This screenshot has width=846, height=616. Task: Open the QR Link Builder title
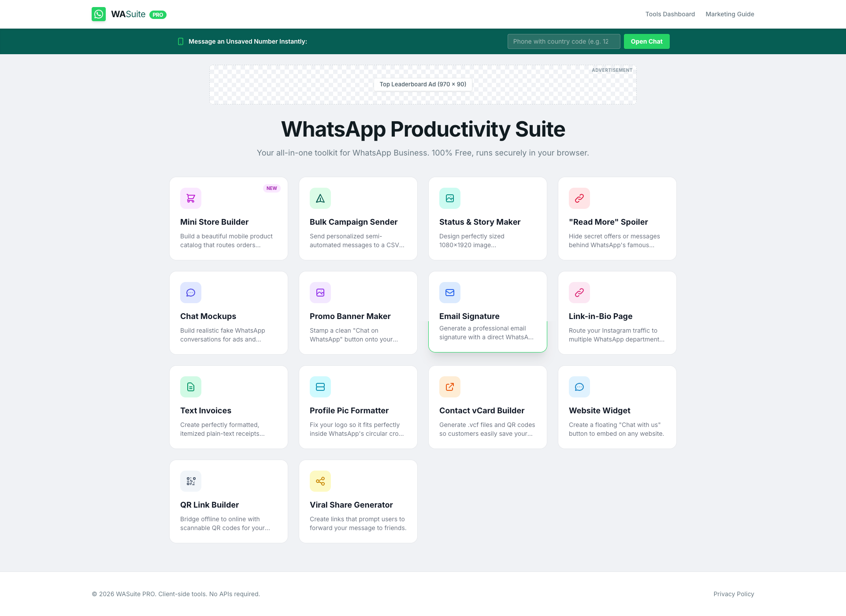pyautogui.click(x=209, y=505)
